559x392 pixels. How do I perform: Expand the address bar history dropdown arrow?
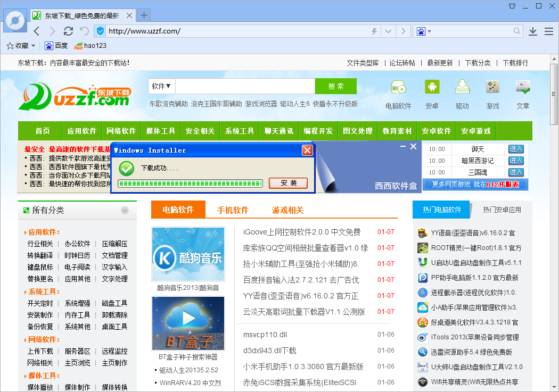pyautogui.click(x=388, y=31)
